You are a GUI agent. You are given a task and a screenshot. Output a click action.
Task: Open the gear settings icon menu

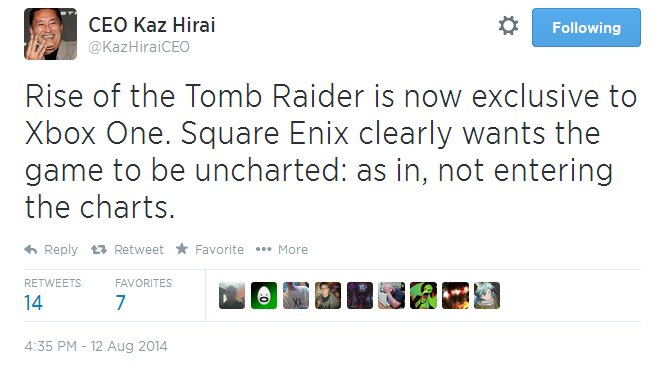point(508,26)
